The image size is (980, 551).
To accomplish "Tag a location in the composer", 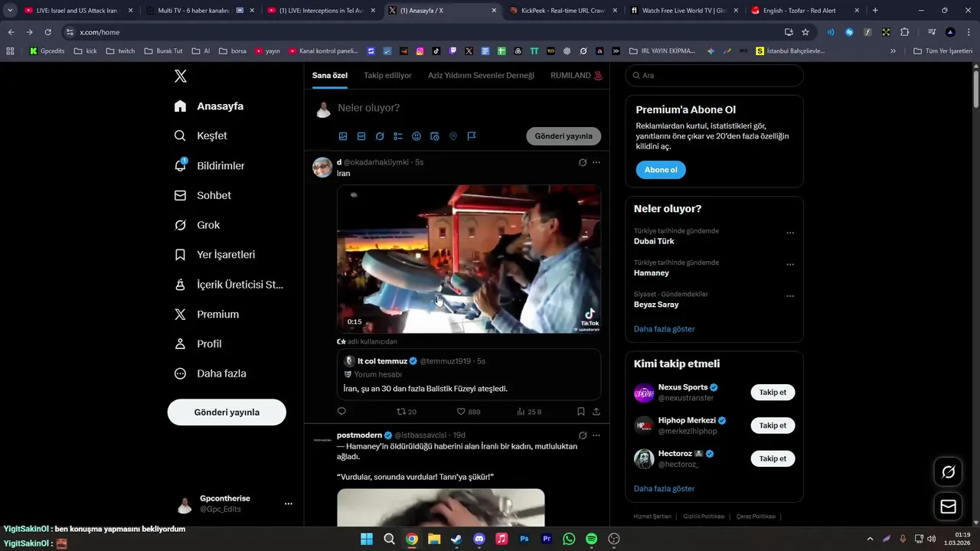I will 453,136.
